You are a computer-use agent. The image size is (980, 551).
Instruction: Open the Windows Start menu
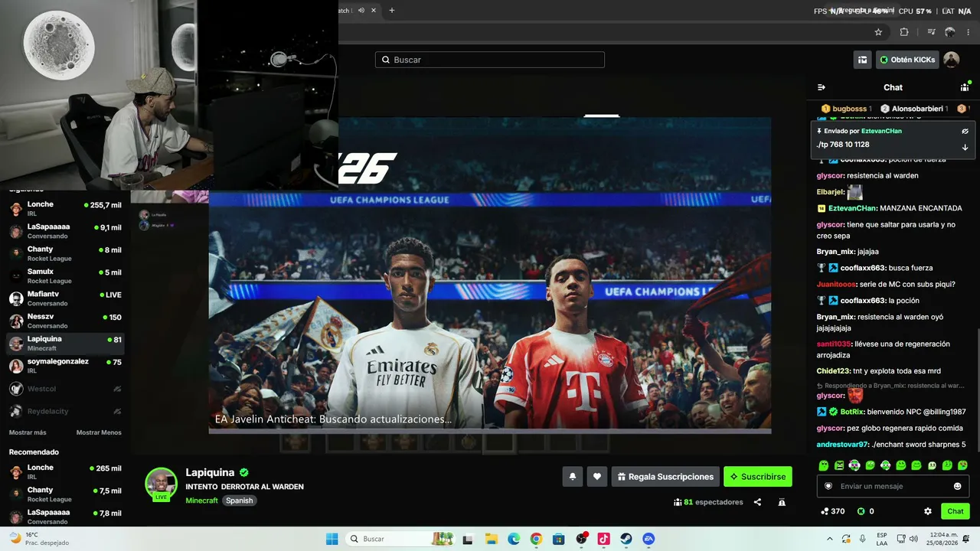pos(332,539)
